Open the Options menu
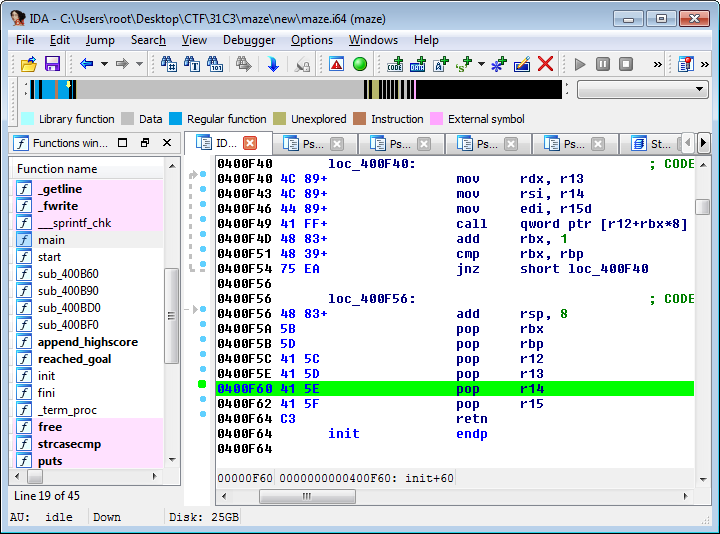The width and height of the screenshot is (720, 534). [312, 40]
